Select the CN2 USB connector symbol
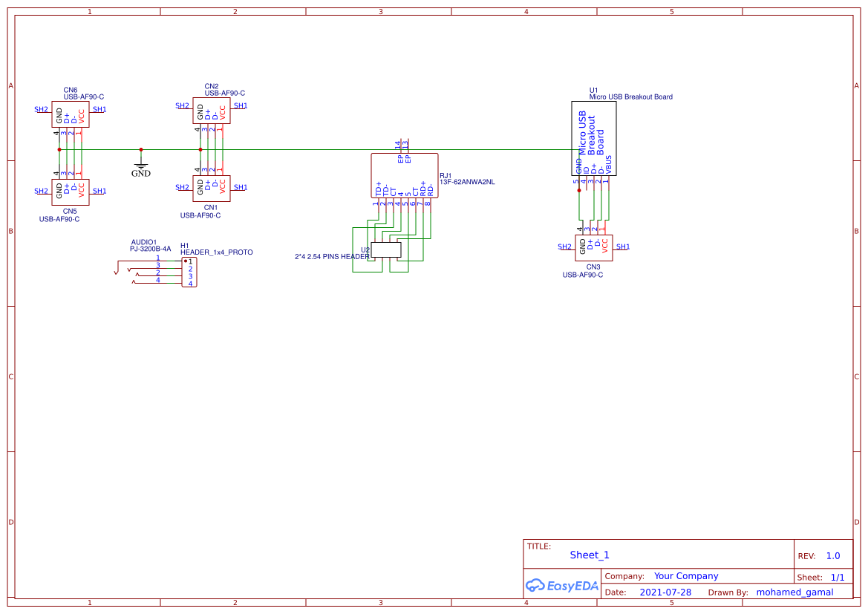This screenshot has width=868, height=614. (210, 110)
